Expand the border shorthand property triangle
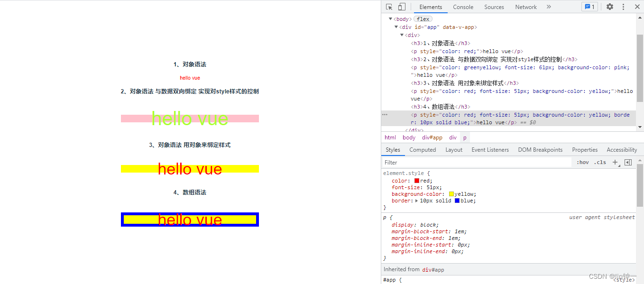The image size is (644, 284). pos(416,201)
